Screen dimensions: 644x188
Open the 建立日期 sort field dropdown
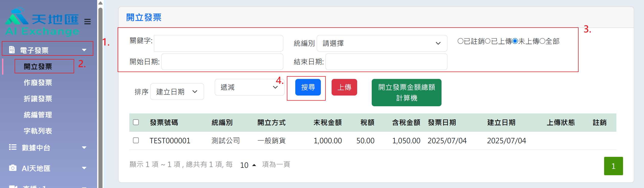coord(177,92)
